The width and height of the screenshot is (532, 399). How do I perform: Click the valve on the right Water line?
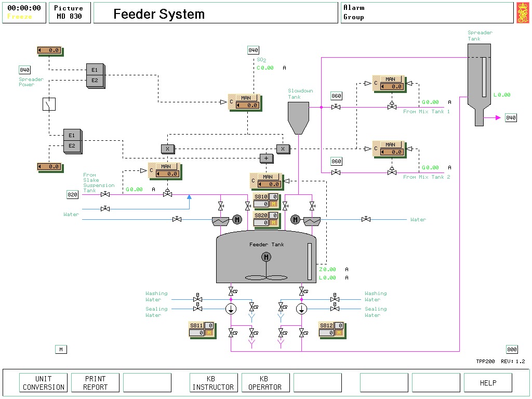366,220
